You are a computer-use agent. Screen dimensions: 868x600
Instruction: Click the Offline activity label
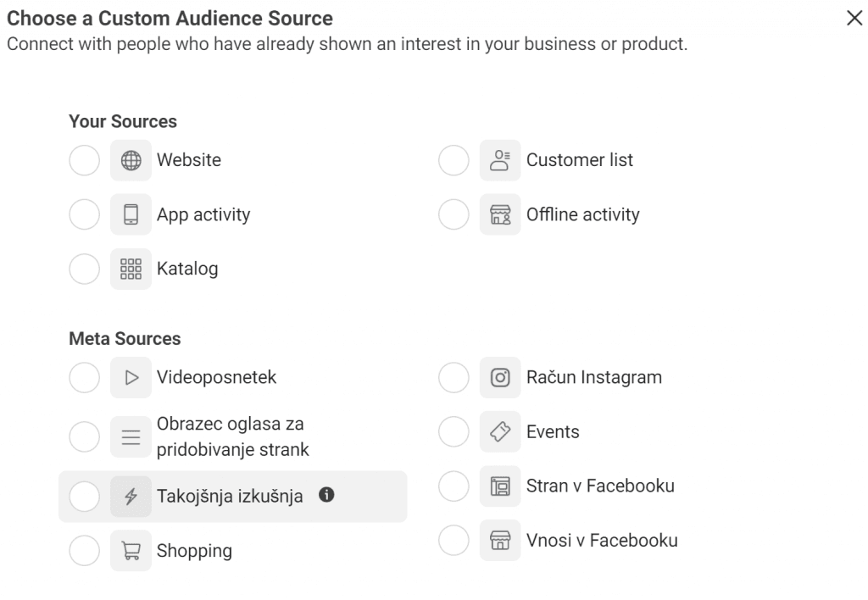[582, 214]
